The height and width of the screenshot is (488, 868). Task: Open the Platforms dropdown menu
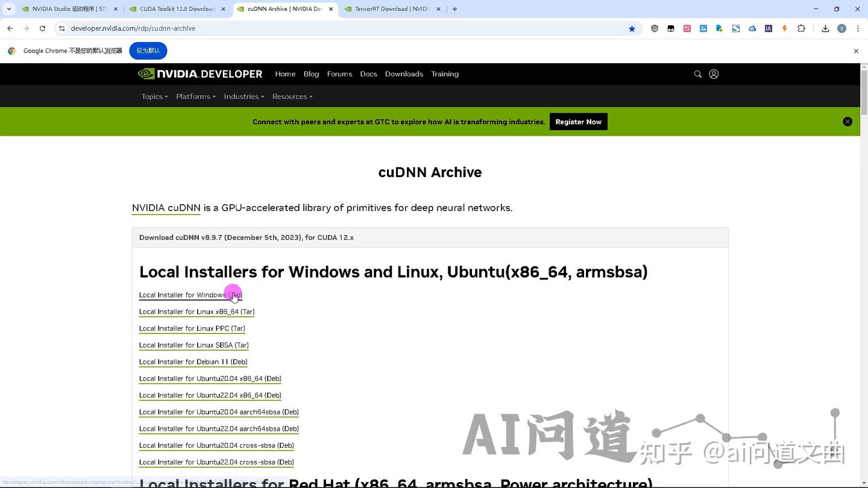[195, 96]
